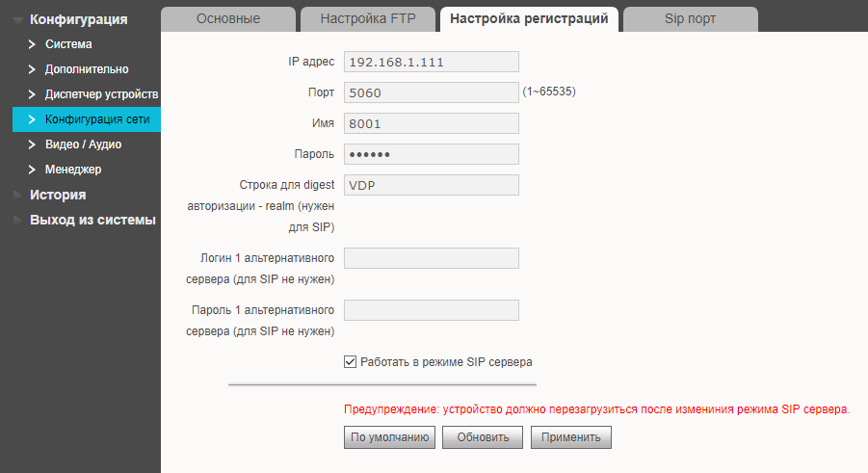Open the Дополнительно menu item
This screenshot has height=473, width=868.
87,69
